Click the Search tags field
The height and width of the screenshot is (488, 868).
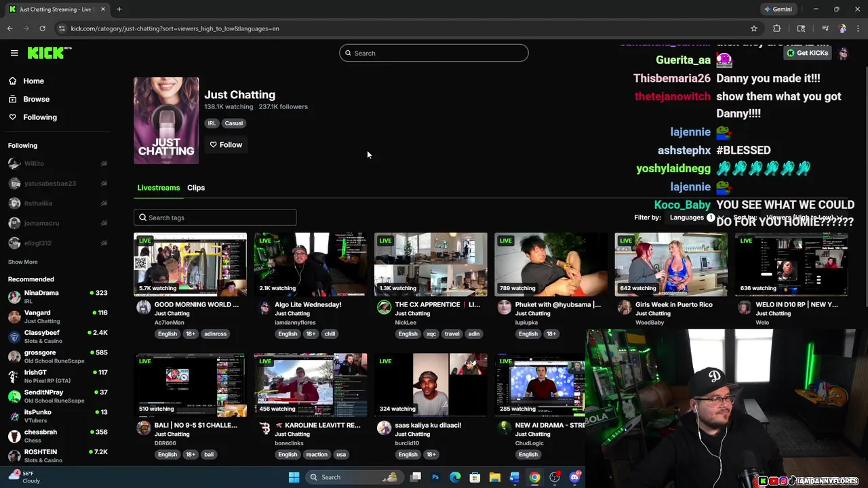point(215,218)
